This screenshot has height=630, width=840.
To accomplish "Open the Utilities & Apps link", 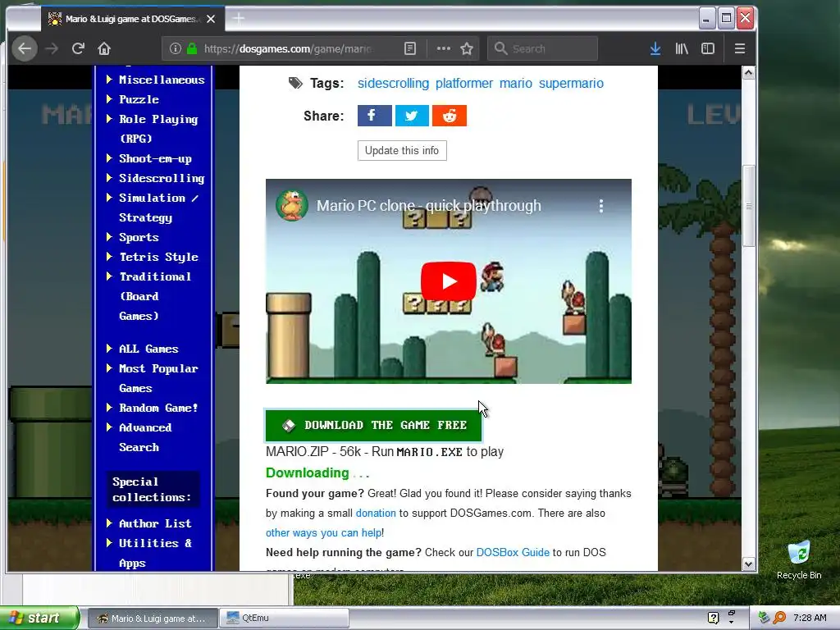I will [155, 553].
